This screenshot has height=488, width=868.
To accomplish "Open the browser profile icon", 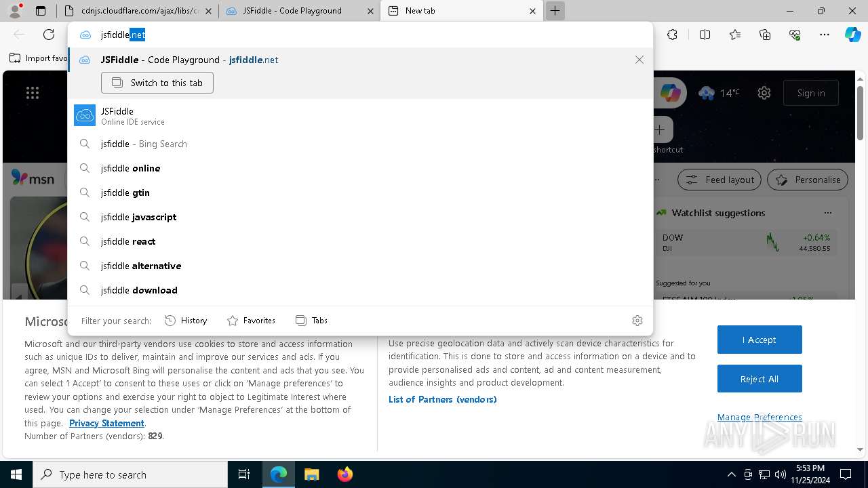I will pos(15,11).
